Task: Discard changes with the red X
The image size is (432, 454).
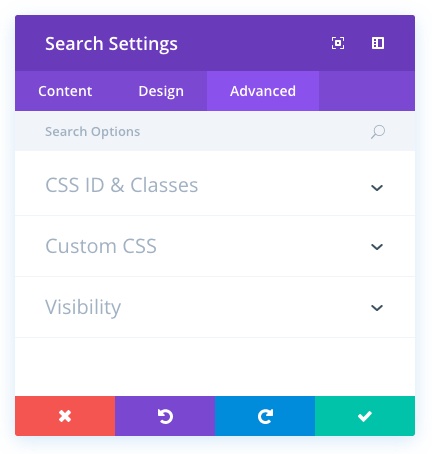Action: click(x=65, y=416)
